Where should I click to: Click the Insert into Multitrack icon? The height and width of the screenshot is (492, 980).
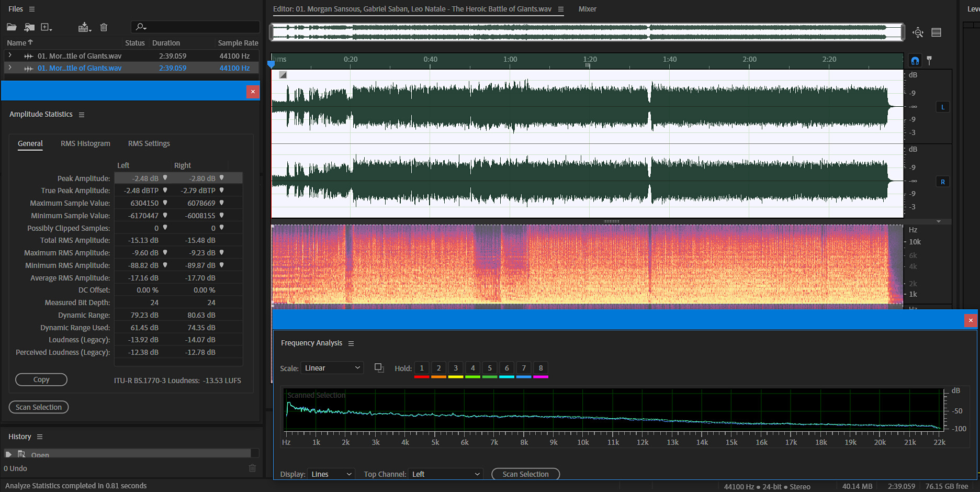(84, 27)
